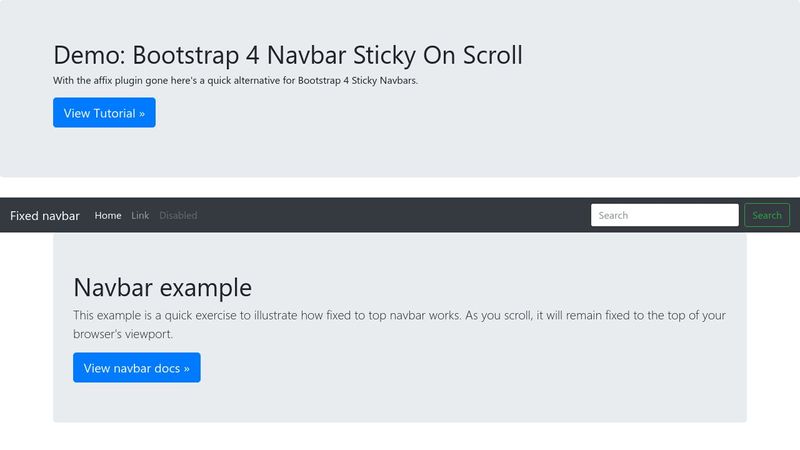
Task: Open the Fixed navbar brand link
Action: click(x=45, y=215)
